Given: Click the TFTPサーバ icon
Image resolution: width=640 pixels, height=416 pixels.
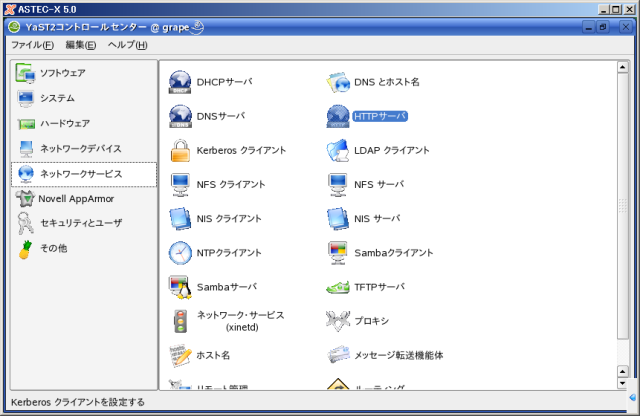Looking at the screenshot, I should (337, 287).
